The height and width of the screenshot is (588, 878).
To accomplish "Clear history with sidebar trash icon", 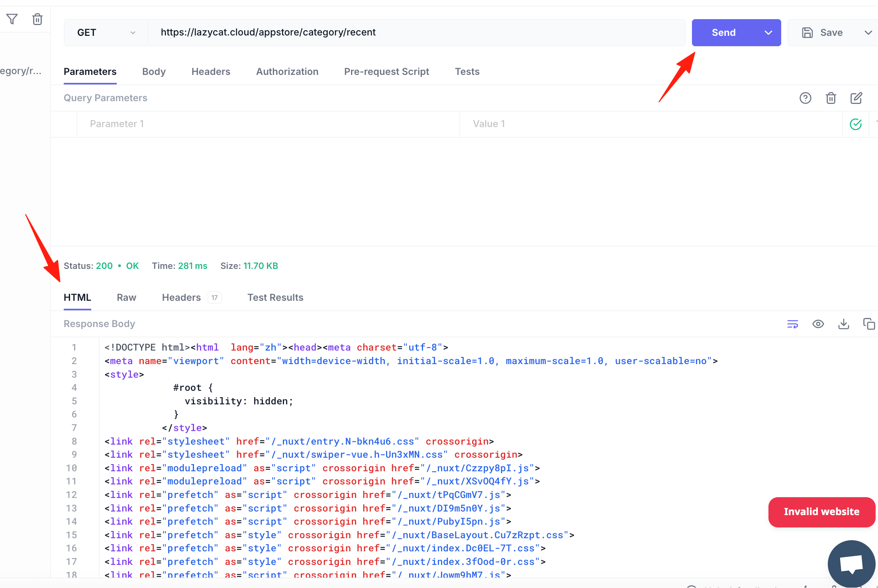I will [x=37, y=19].
